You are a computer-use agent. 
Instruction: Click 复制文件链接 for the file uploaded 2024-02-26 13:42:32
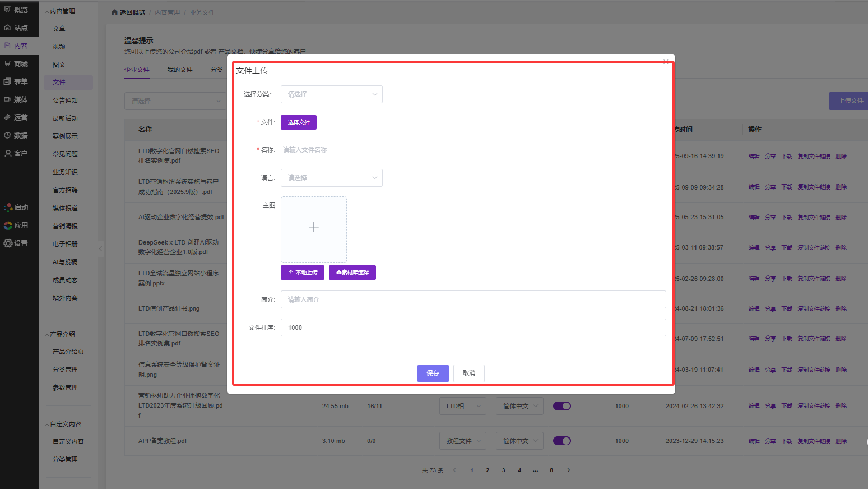pyautogui.click(x=814, y=406)
